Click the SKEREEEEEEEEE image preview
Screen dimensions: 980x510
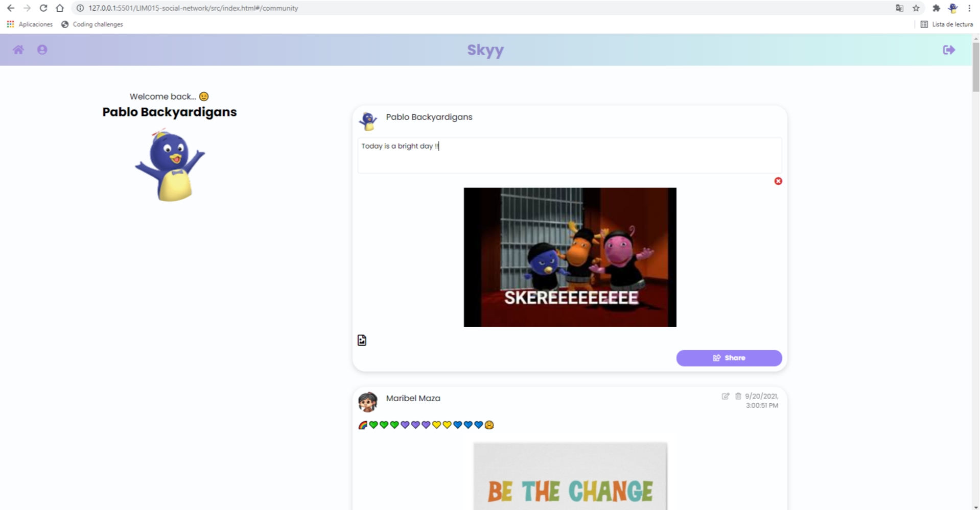point(570,257)
